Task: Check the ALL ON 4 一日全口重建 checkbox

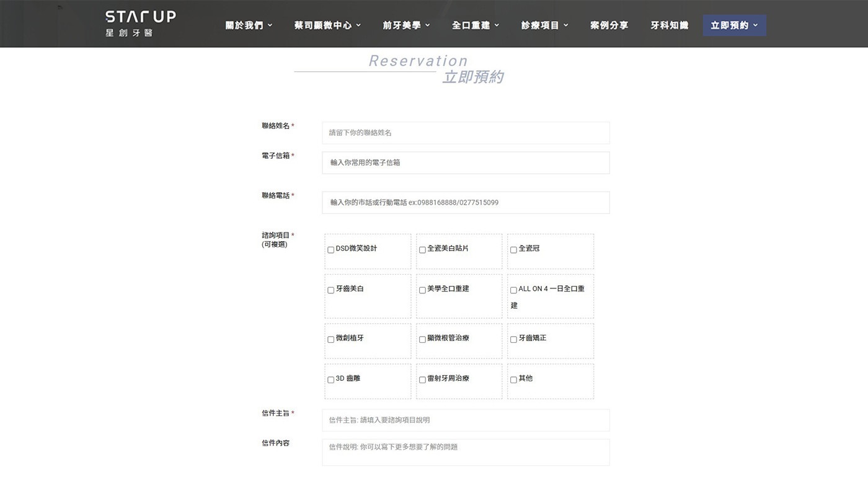Action: pos(513,290)
